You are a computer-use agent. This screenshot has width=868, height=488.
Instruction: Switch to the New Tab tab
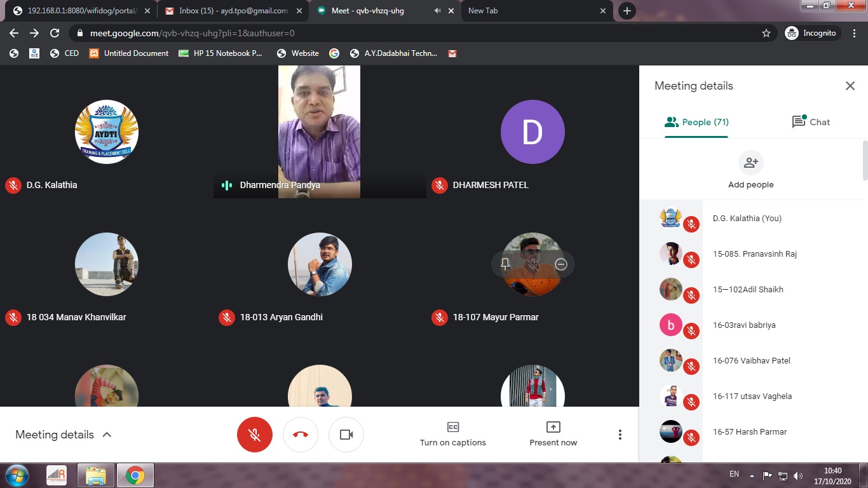(537, 11)
